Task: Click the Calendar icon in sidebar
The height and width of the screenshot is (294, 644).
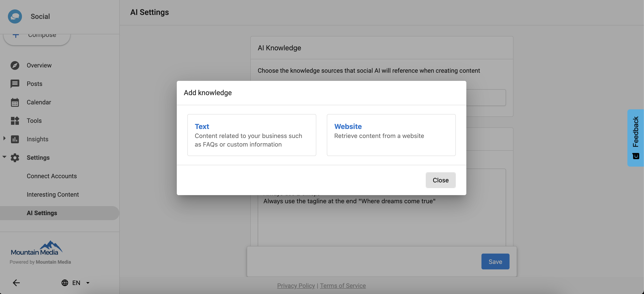Action: pos(15,102)
